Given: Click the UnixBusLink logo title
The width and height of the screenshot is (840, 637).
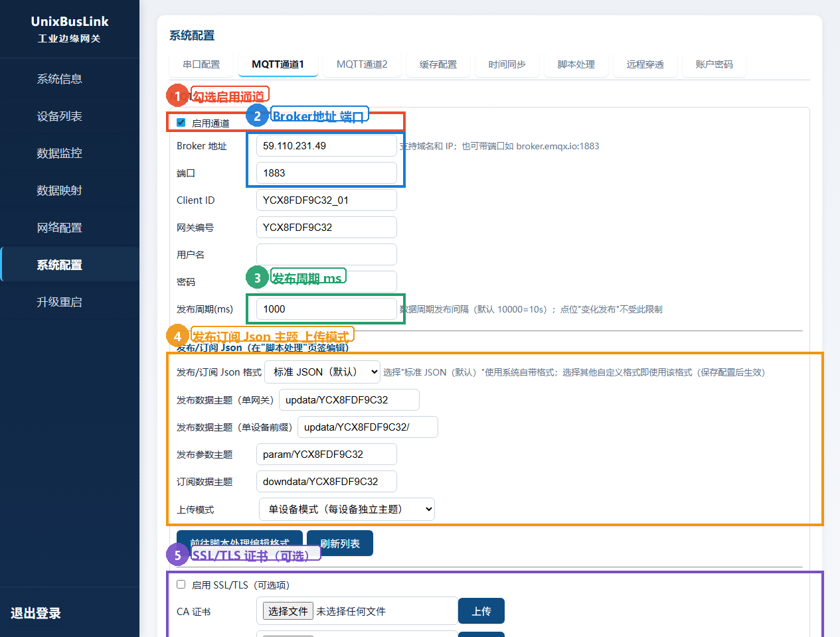Looking at the screenshot, I should point(70,22).
